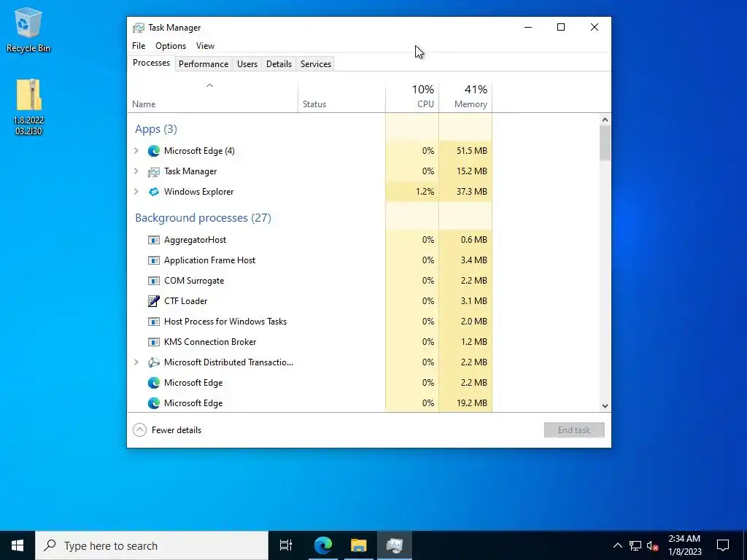The height and width of the screenshot is (560, 747).
Task: Select the CTF Loader process name
Action: (x=186, y=301)
